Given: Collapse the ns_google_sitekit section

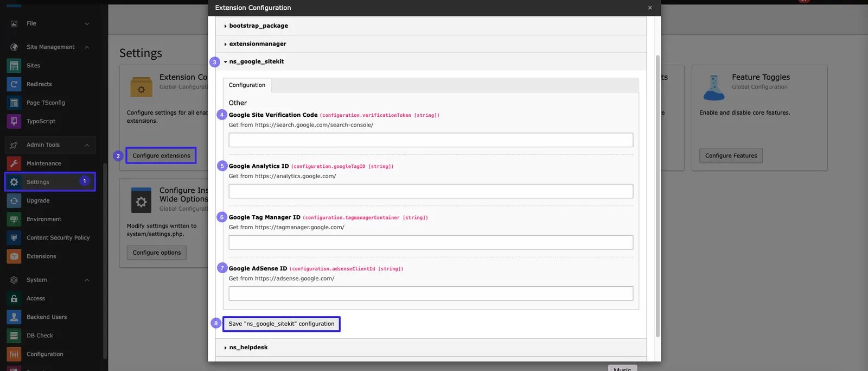Looking at the screenshot, I should 431,62.
